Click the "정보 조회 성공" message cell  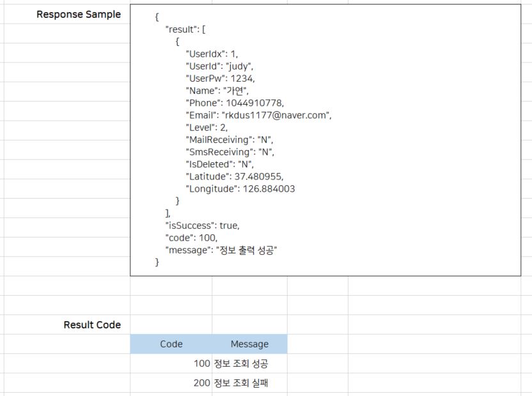[x=249, y=363]
